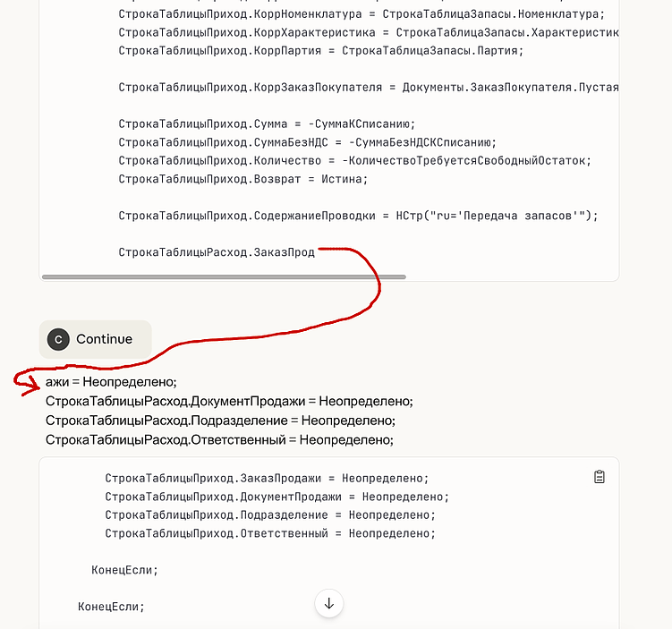Click the horizontal scrollbar of the code block
This screenshot has width=672, height=629.
point(224,276)
